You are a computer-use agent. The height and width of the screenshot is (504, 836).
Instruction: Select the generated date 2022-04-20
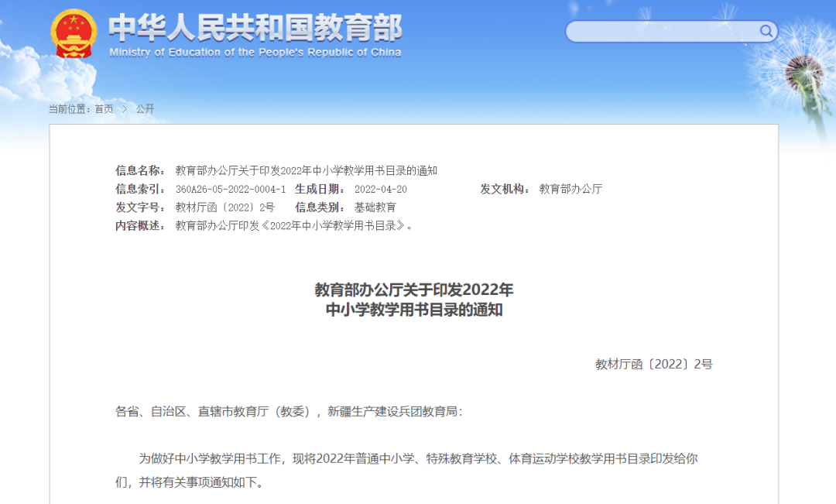point(381,190)
